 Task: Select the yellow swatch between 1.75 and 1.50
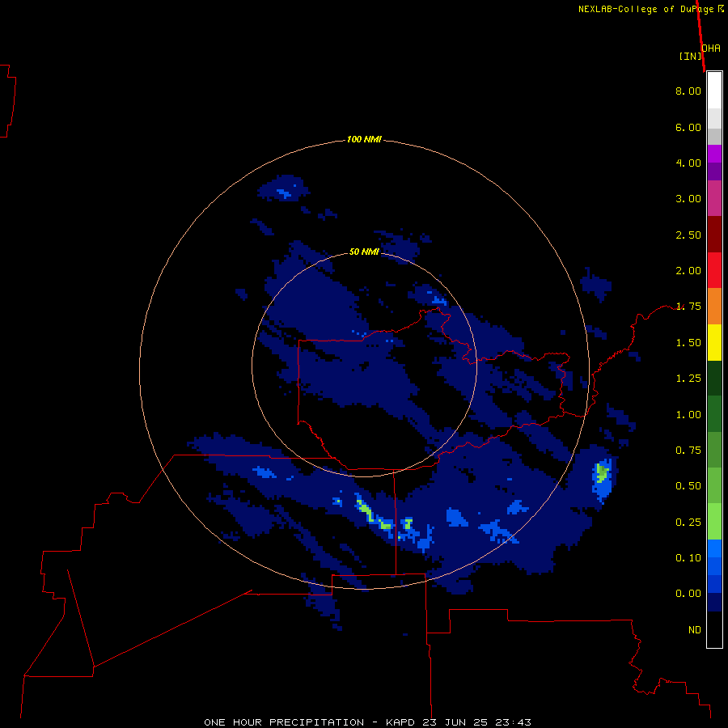tap(714, 342)
